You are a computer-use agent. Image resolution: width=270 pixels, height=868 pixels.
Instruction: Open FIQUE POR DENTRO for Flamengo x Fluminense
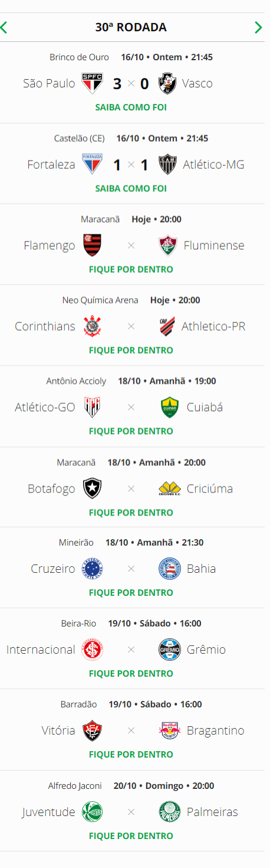(131, 269)
